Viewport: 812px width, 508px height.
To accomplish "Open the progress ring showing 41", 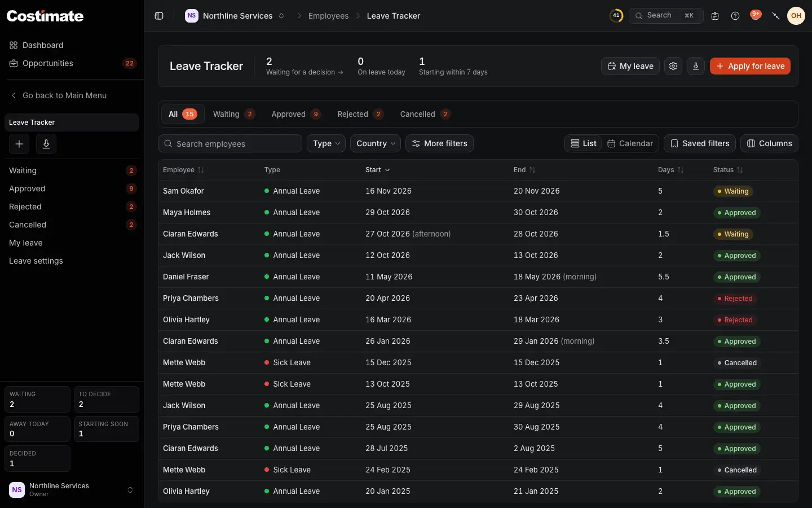I will pos(616,16).
